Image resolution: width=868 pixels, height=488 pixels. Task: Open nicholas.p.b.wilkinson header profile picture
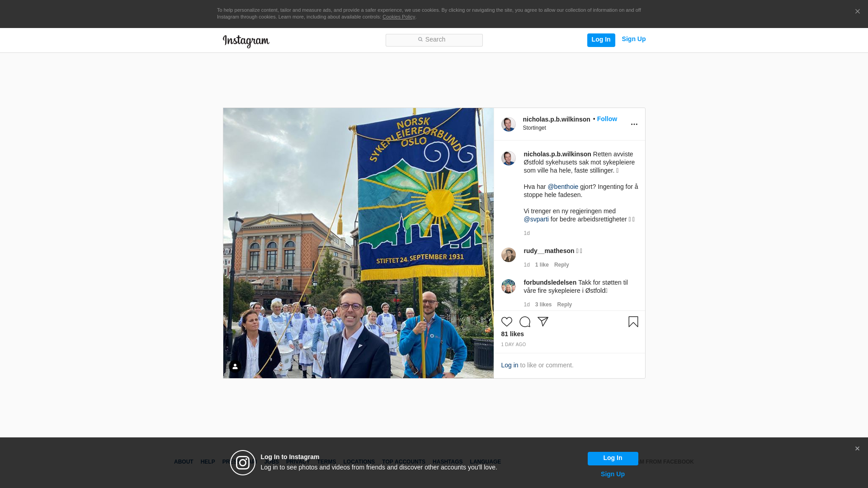click(x=508, y=124)
